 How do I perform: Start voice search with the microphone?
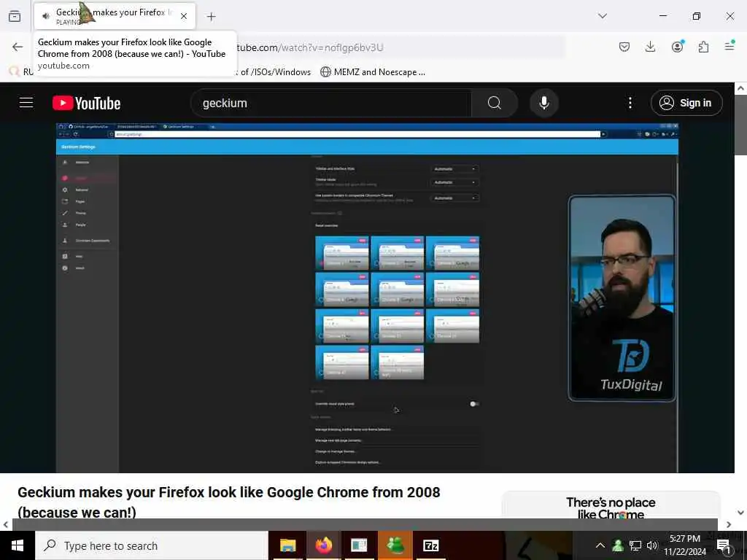[543, 103]
